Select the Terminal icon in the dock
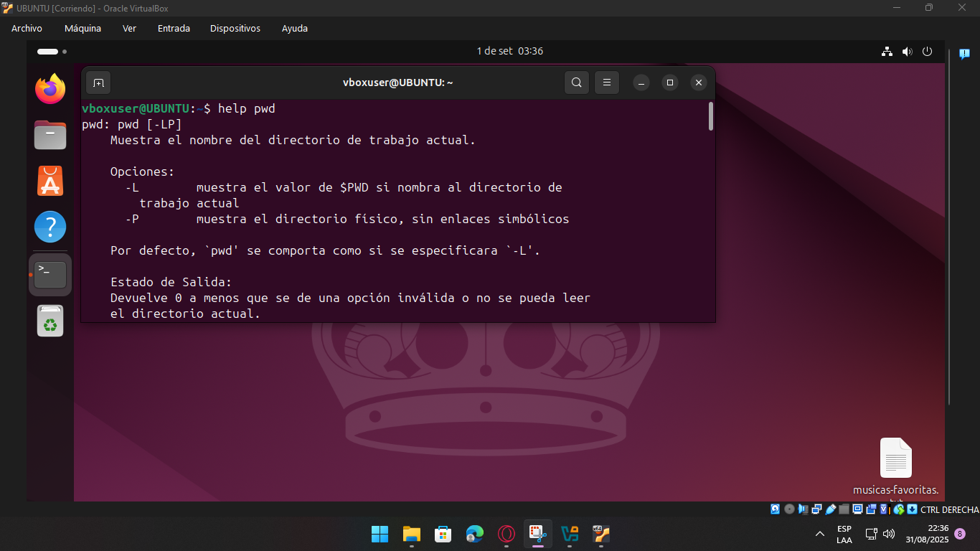The image size is (980, 551). [50, 275]
